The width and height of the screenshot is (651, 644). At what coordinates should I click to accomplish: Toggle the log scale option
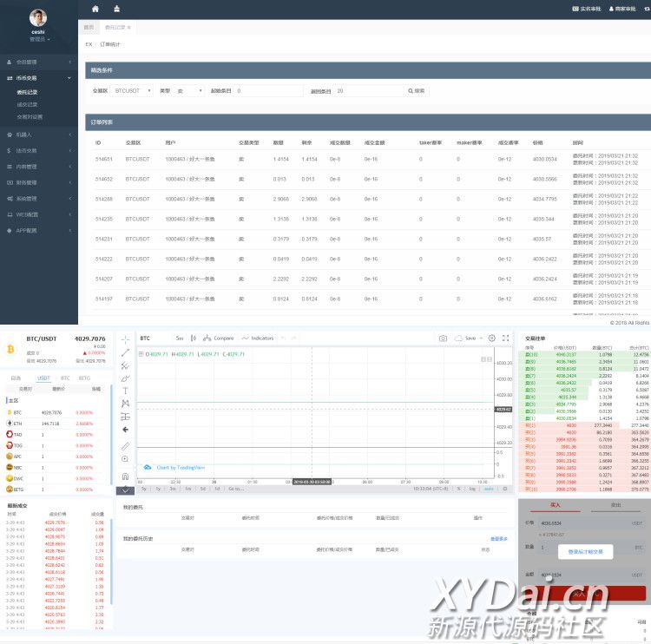472,489
